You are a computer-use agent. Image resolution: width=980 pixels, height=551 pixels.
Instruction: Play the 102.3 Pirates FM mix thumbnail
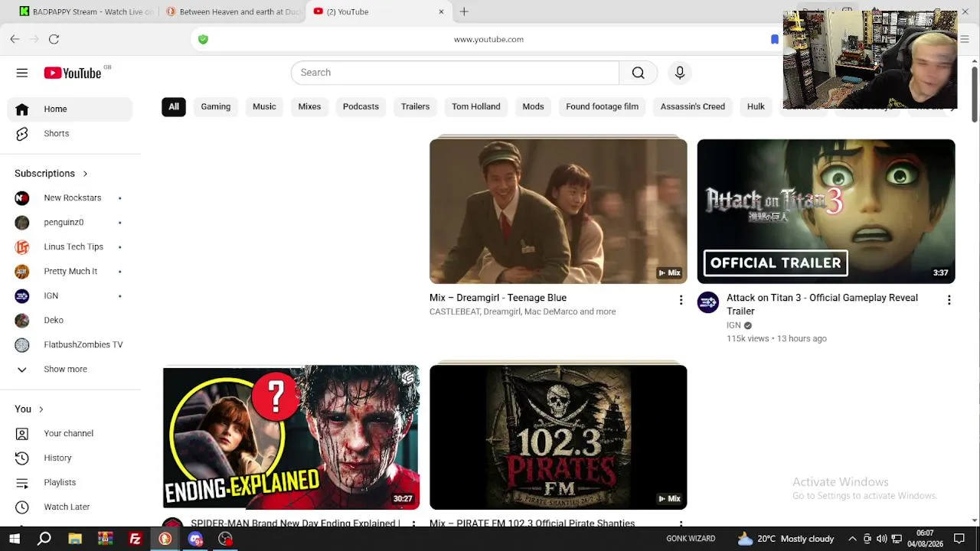click(558, 437)
